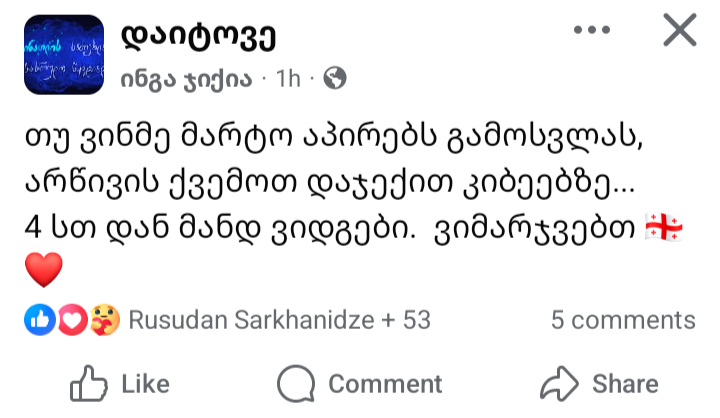Click the large red heart emoji in post
The height and width of the screenshot is (418, 720).
tap(44, 270)
